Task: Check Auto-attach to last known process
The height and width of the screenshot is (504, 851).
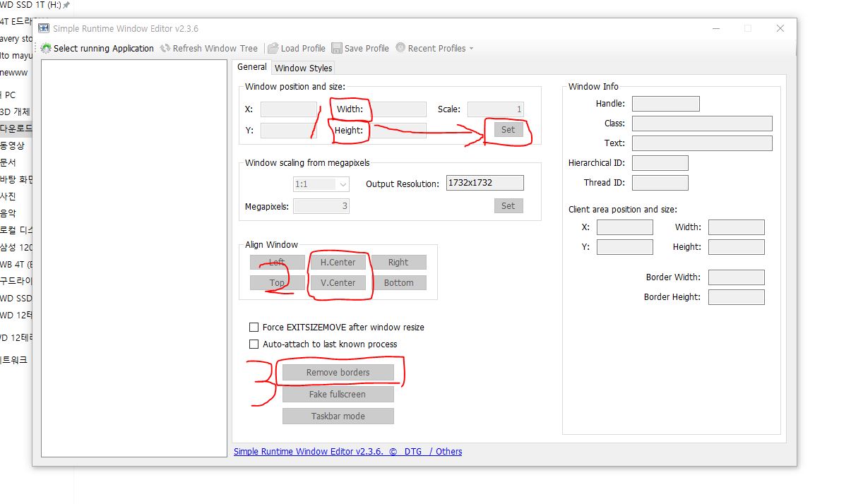Action: pos(254,344)
